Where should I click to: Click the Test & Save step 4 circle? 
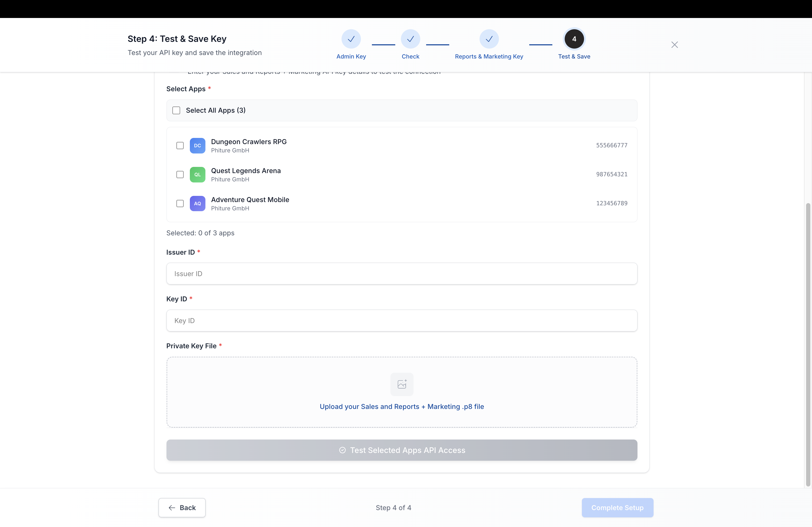[x=574, y=39]
